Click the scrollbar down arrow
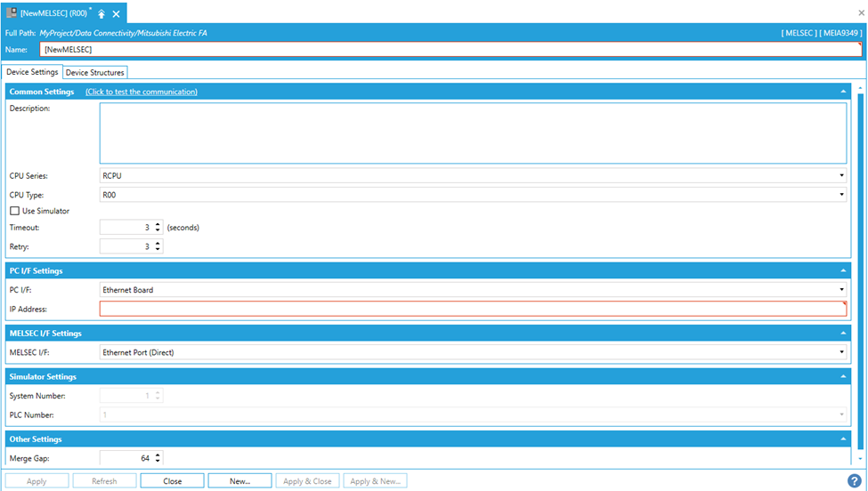Viewport: 868px width, 491px height. (861, 459)
